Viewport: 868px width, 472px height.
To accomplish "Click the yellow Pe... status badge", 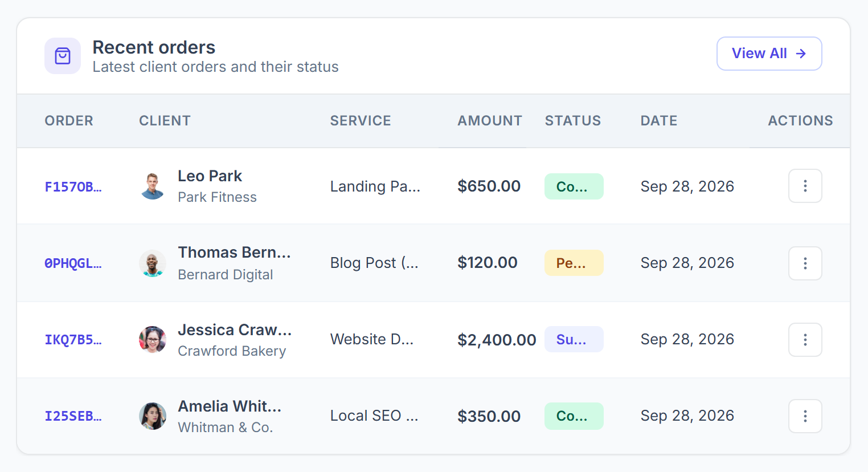I will tap(574, 263).
